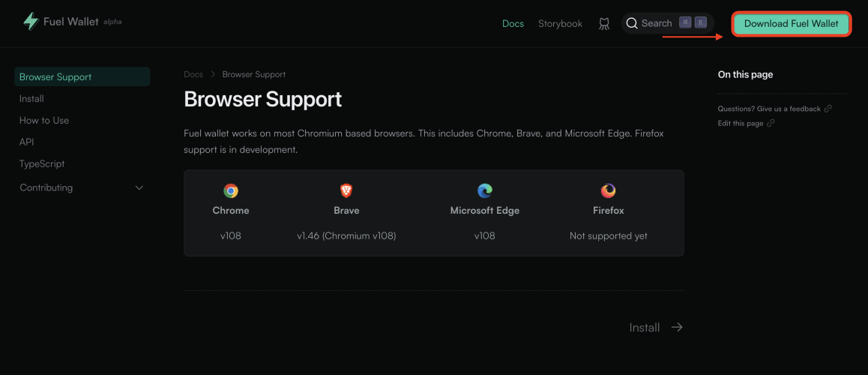Click the Brave browser icon
Viewport: 868px width, 375px height.
tap(346, 191)
